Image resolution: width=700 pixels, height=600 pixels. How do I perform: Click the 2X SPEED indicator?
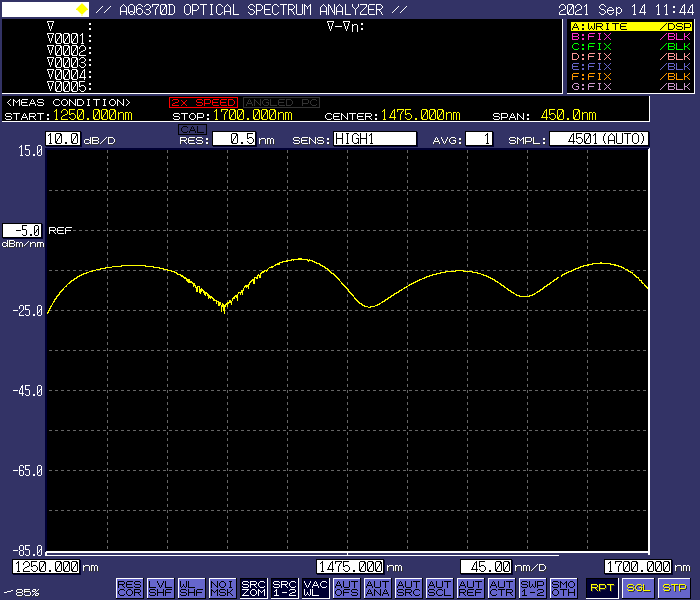point(204,102)
